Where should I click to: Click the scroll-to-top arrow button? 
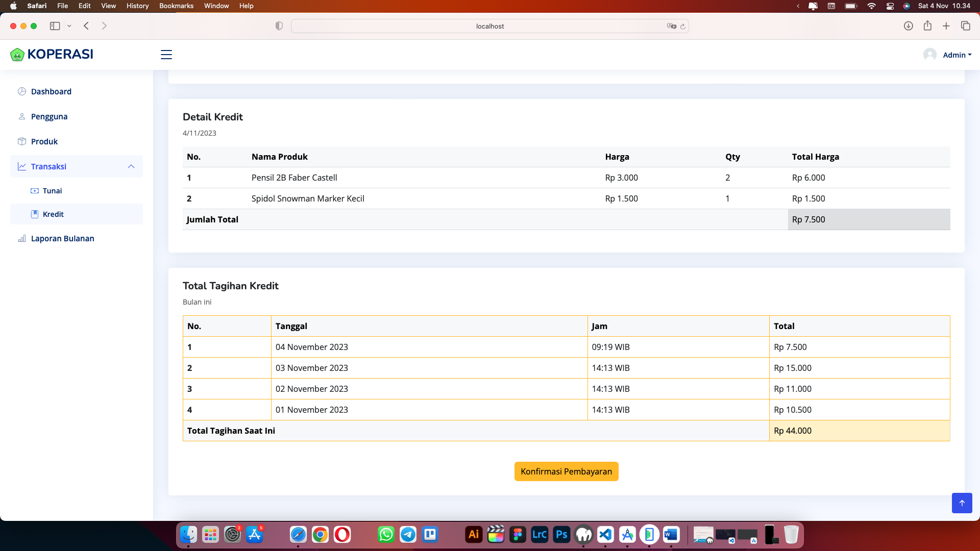[962, 503]
